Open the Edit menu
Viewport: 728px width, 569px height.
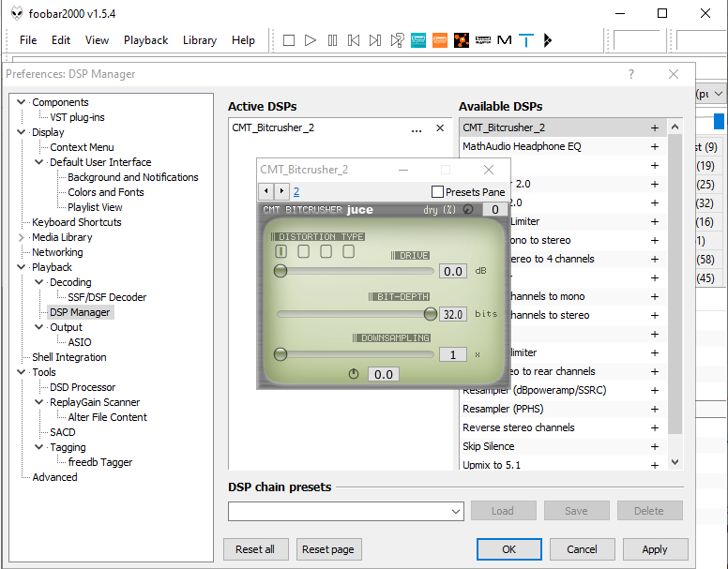(61, 40)
